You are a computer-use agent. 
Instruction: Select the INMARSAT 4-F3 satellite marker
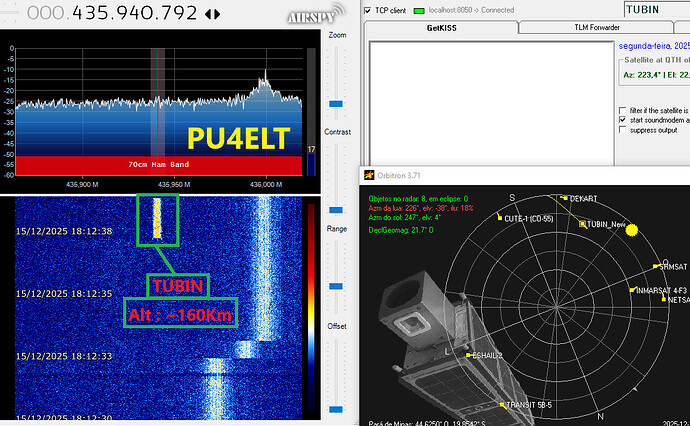[630, 290]
